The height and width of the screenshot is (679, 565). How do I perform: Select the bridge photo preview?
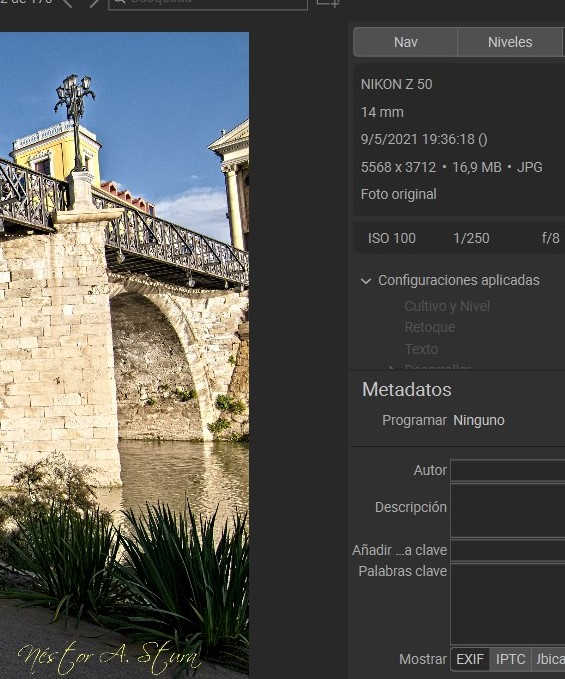(124, 353)
